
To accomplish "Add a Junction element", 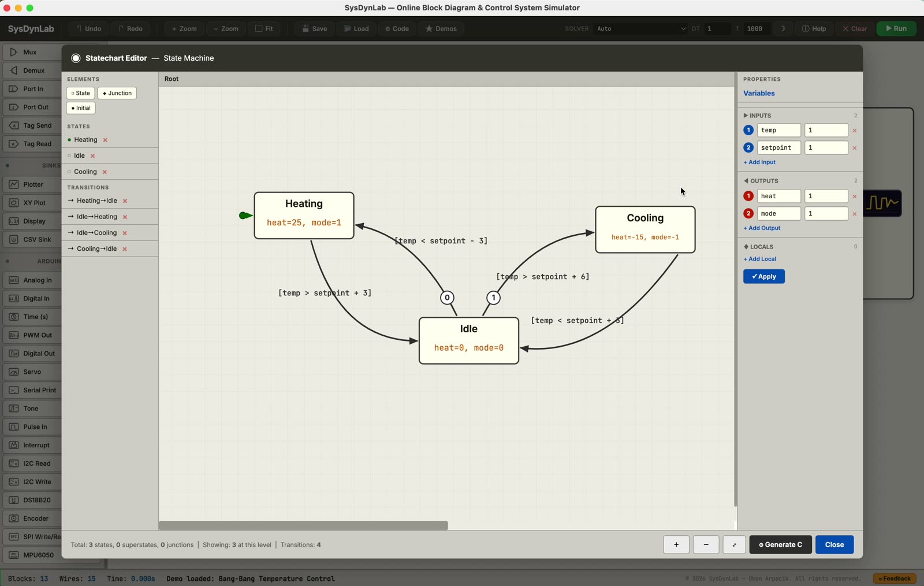I will click(x=117, y=93).
